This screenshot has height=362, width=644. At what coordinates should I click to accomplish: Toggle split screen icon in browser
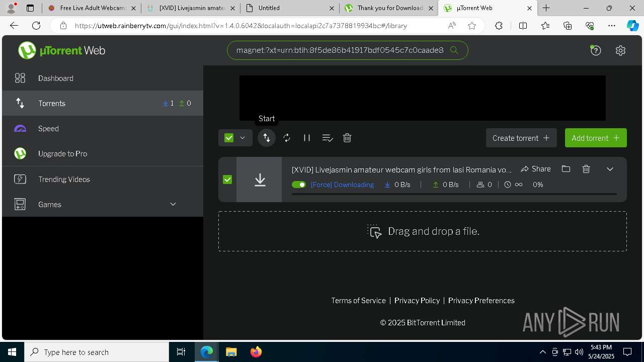pyautogui.click(x=523, y=26)
